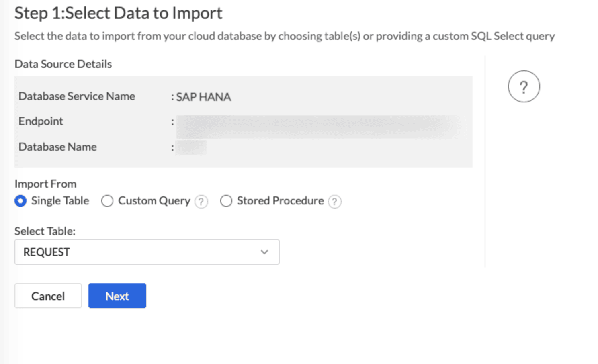Open the large circular help icon
598x364 pixels.
(523, 87)
